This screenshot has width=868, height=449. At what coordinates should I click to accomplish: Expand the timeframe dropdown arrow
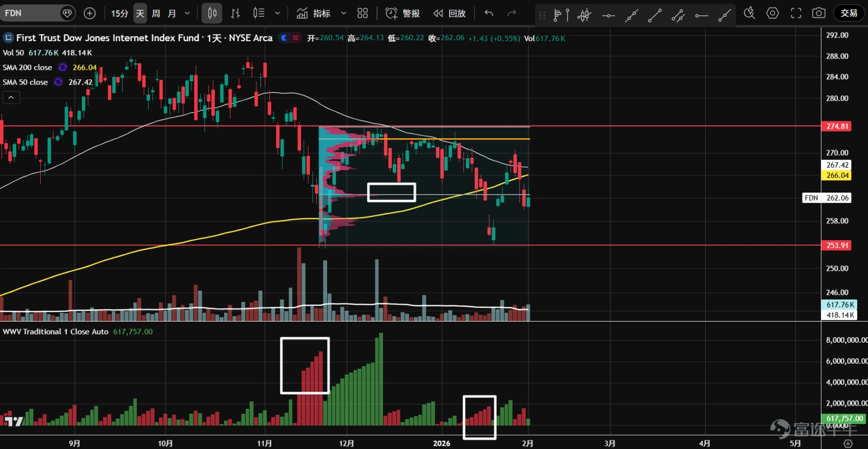click(x=188, y=13)
